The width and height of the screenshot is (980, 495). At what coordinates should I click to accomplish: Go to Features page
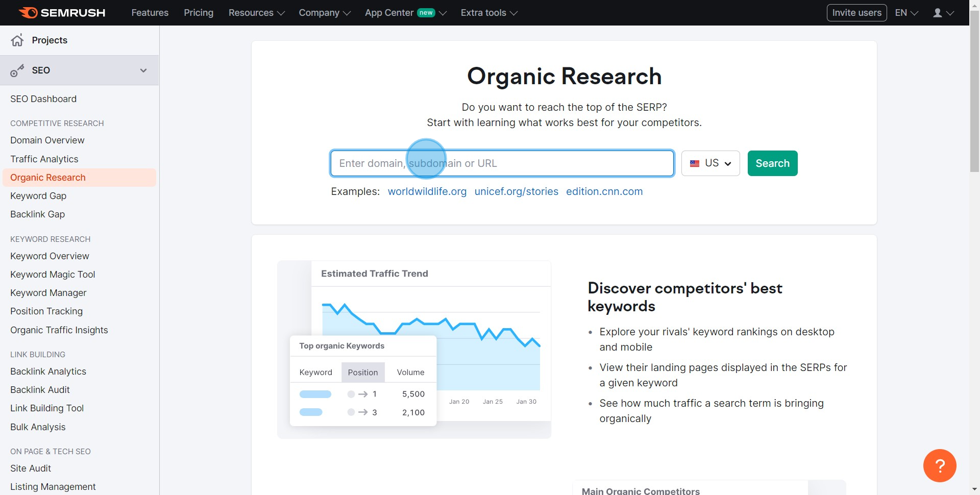150,13
